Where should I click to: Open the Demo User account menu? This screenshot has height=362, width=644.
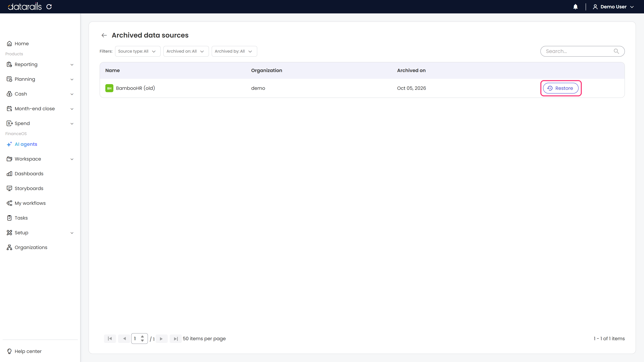click(x=613, y=7)
